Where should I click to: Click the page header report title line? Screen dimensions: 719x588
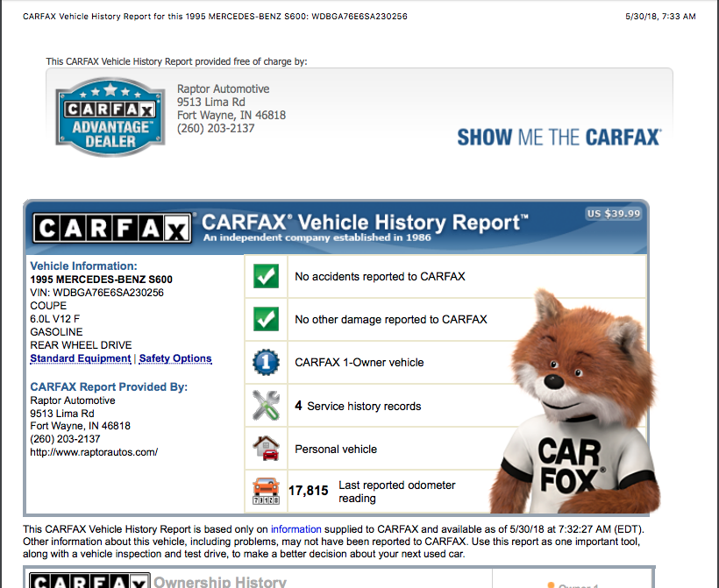[x=215, y=17]
